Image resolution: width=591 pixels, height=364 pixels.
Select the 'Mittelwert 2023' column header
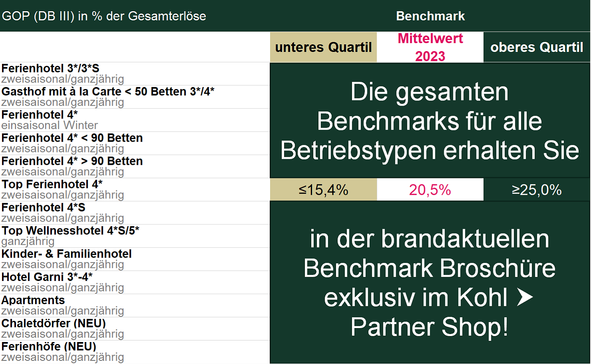[430, 47]
